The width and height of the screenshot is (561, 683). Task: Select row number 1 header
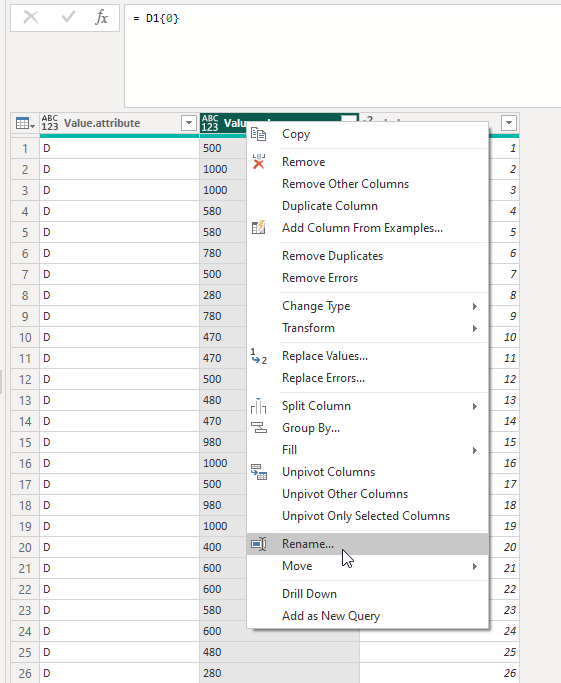(25, 149)
